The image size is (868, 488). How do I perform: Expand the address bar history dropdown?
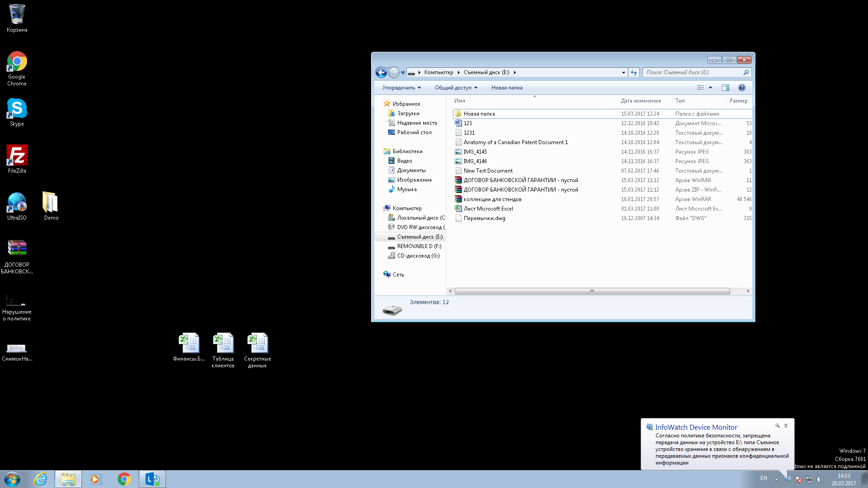click(623, 72)
